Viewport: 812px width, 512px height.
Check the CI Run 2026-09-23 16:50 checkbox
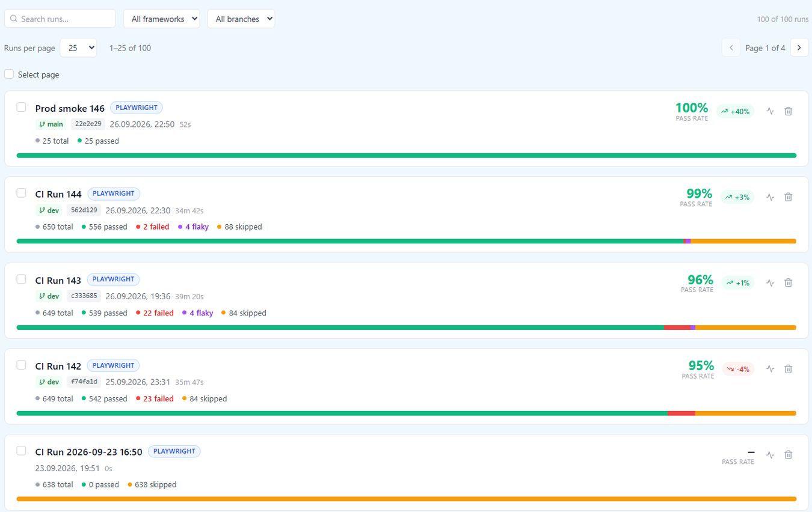pos(21,451)
